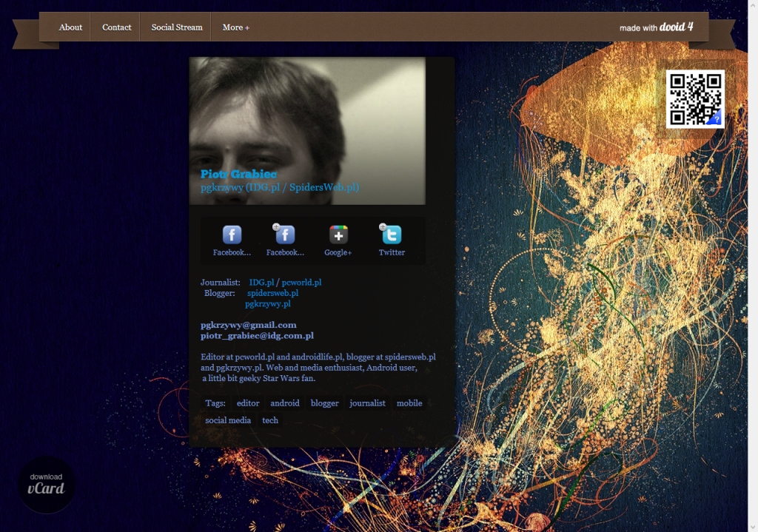This screenshot has height=532, width=758.
Task: Open the spidersweb.pl blogger link
Action: 272,293
